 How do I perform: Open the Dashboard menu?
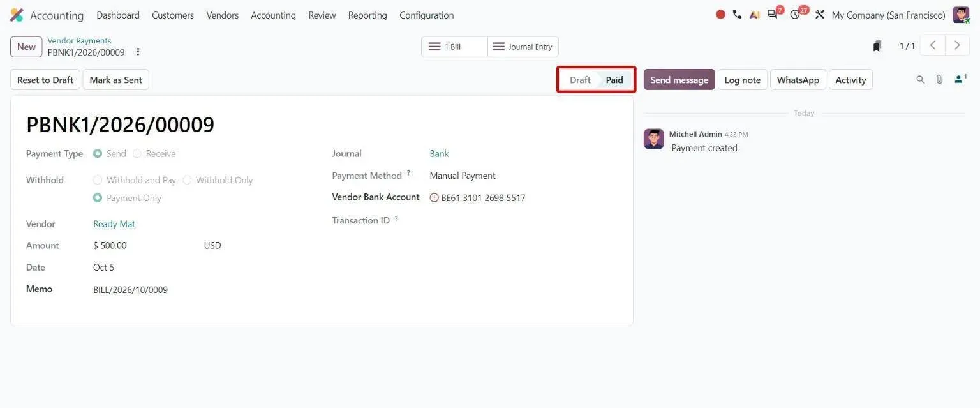coord(118,15)
